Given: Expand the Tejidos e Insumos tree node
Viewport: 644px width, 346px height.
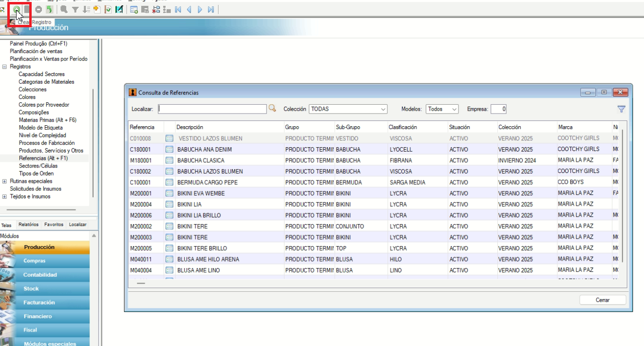Looking at the screenshot, I should 5,196.
